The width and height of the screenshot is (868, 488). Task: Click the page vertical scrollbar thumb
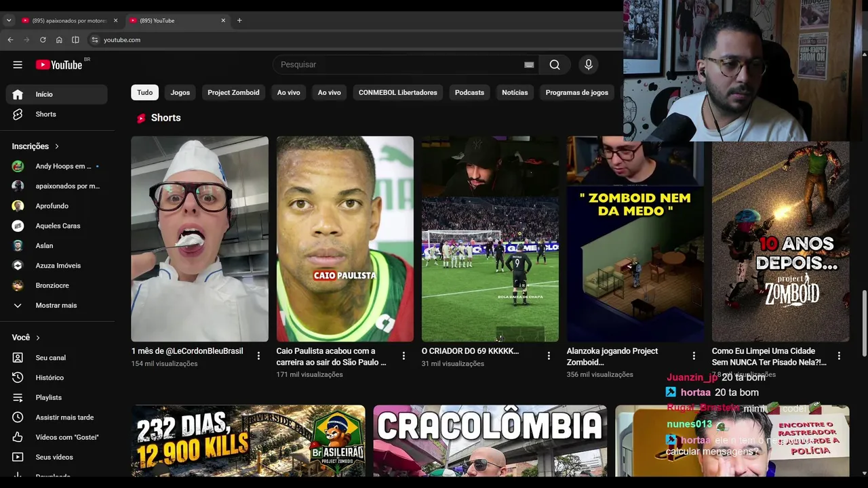pyautogui.click(x=864, y=323)
